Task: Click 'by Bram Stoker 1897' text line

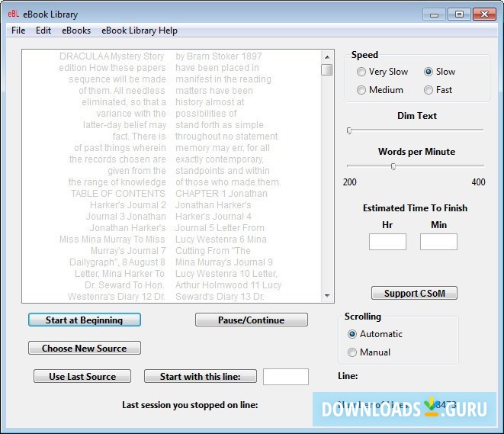Action: click(219, 56)
